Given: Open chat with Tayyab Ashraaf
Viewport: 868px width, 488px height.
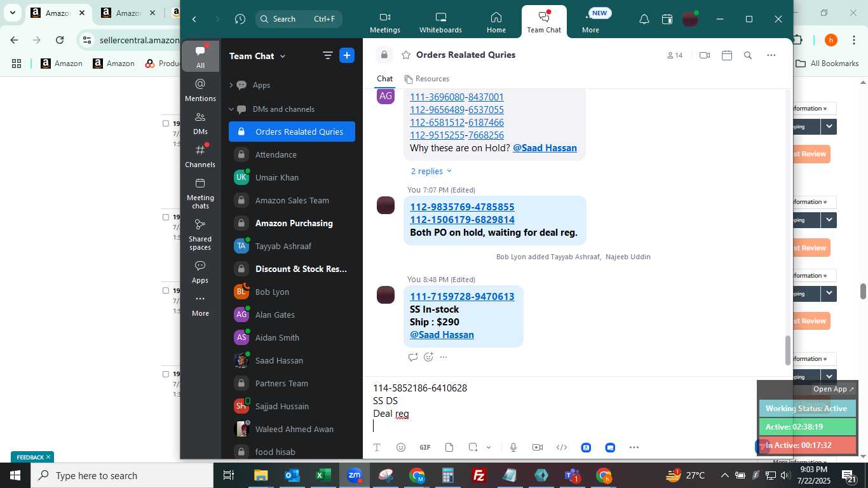Looking at the screenshot, I should pos(292,246).
